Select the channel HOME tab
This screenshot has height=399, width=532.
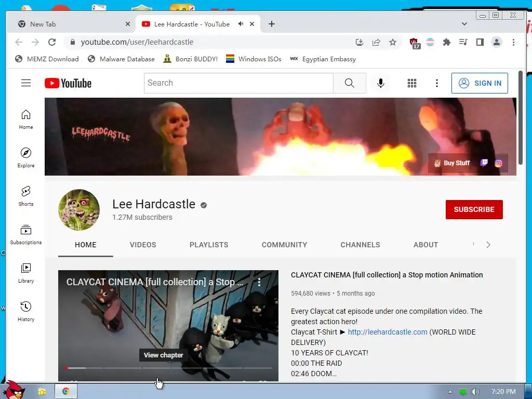pyautogui.click(x=86, y=245)
